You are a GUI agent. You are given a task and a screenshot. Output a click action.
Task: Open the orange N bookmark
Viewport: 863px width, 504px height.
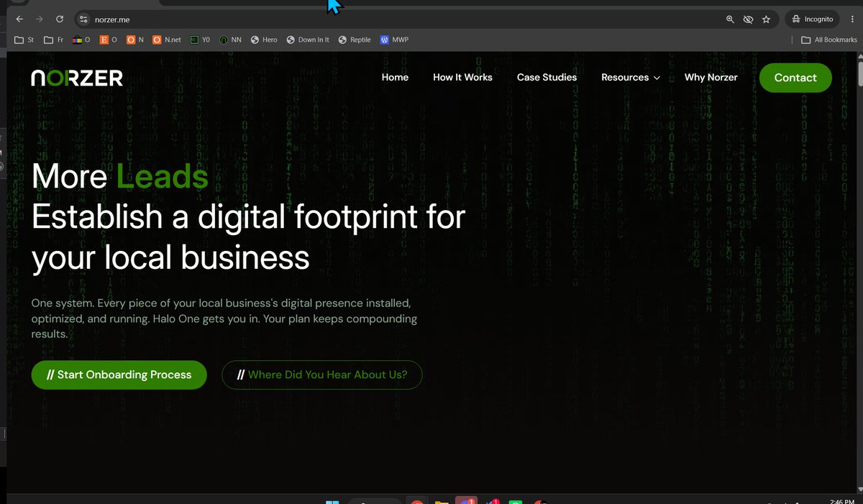(135, 40)
